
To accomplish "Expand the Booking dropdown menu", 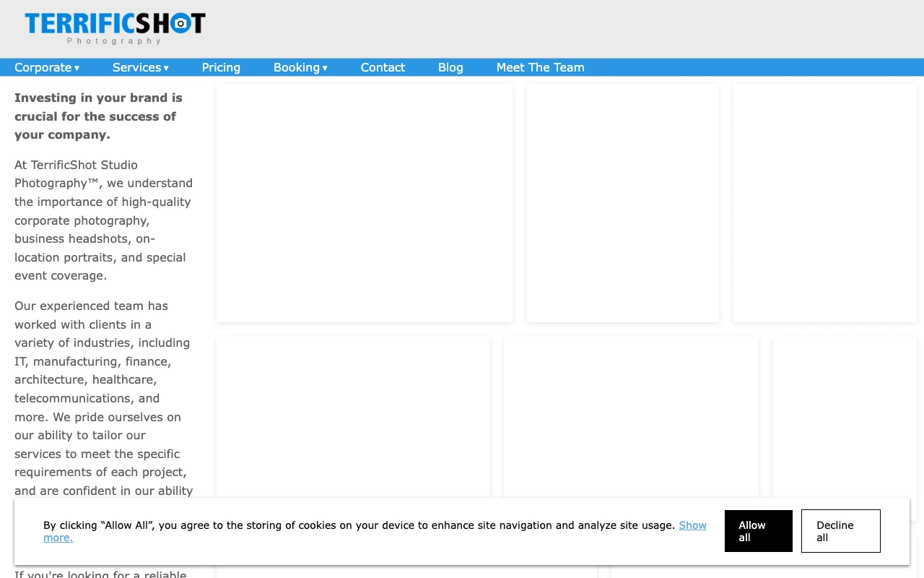I will coord(300,67).
